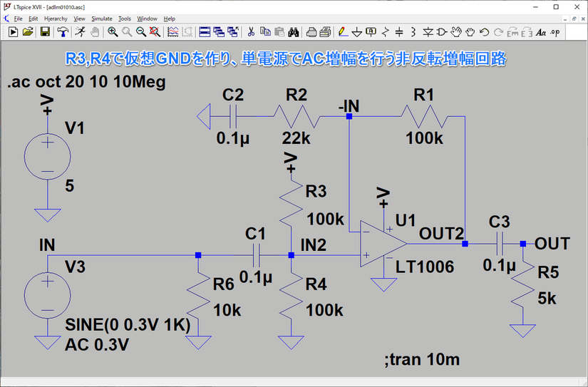
Task: Click the V3 signal source symbol
Action: (47, 296)
